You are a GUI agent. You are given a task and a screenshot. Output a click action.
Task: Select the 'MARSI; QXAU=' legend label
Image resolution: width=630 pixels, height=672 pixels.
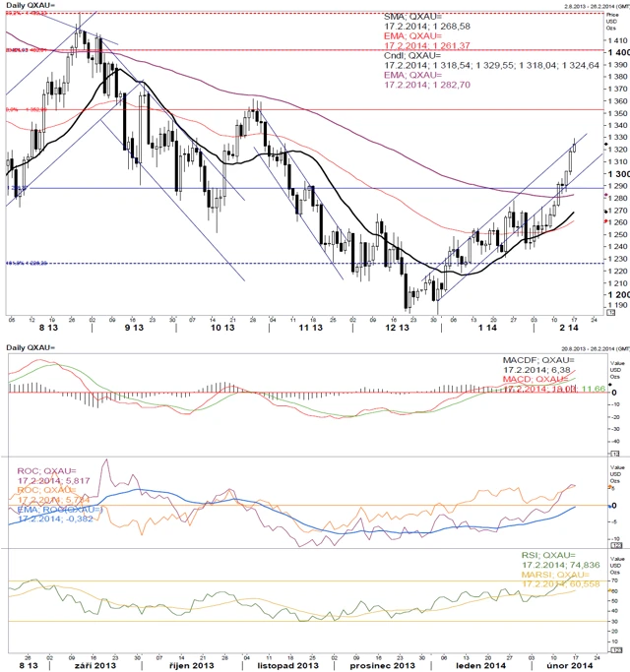click(x=555, y=575)
